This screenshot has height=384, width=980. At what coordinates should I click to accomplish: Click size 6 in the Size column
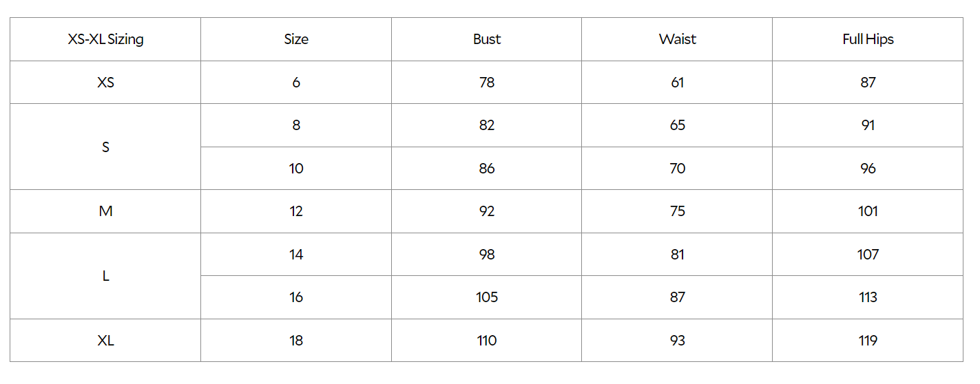pyautogui.click(x=296, y=83)
